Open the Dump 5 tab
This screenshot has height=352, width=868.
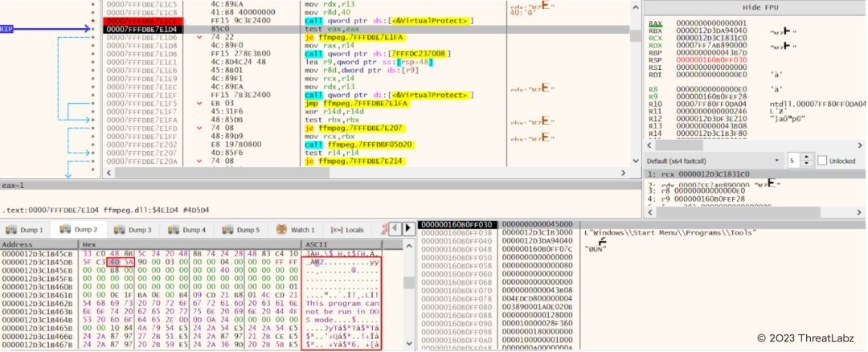click(241, 230)
